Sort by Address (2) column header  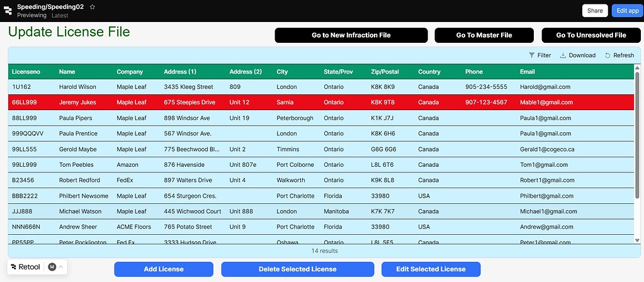coord(246,72)
